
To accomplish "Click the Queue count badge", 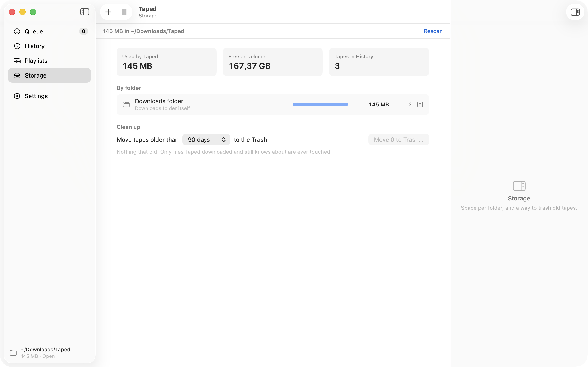I will (84, 31).
